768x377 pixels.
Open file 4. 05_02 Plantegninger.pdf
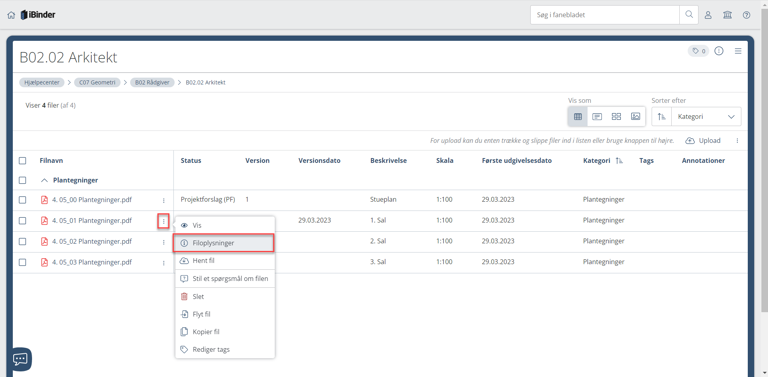point(92,241)
